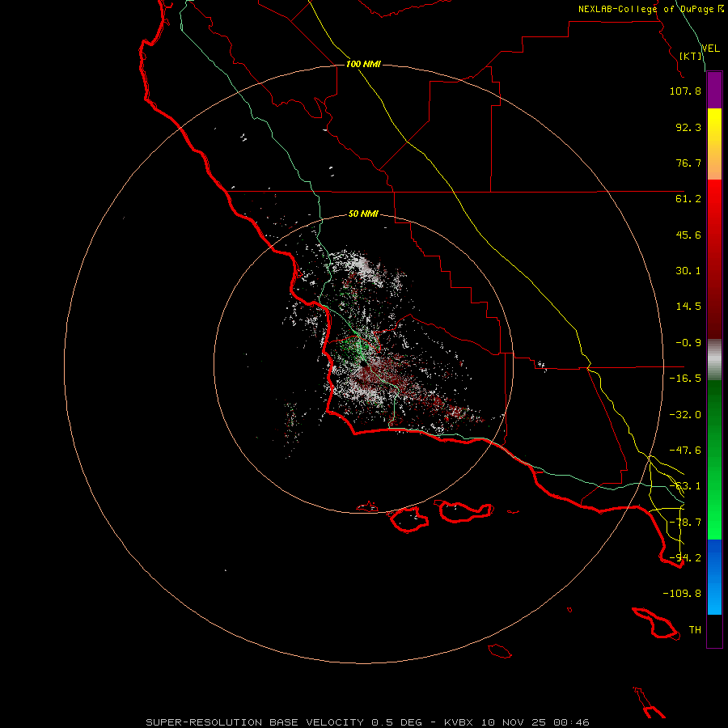Click the [KT] units label
728x728 pixels.
pos(691,56)
